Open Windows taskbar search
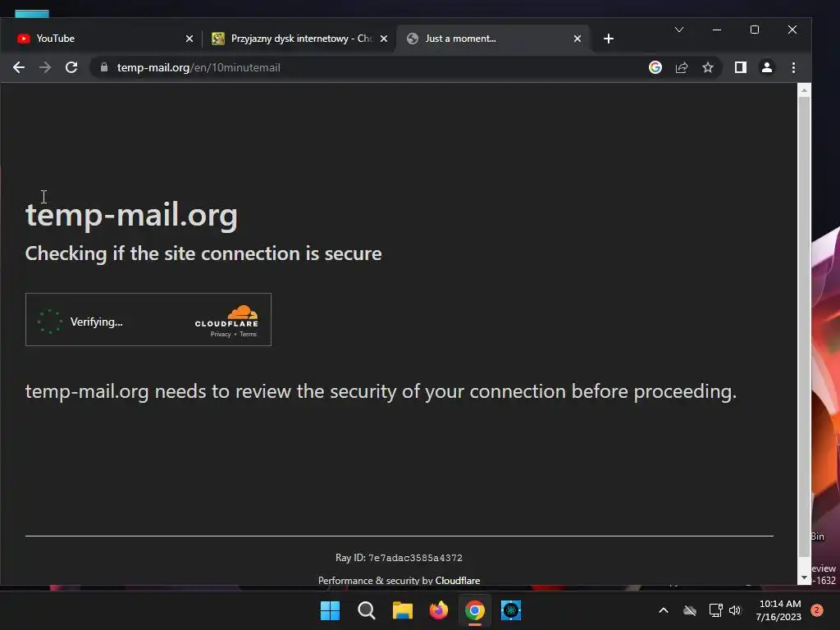Viewport: 840px width, 630px height. 367,610
